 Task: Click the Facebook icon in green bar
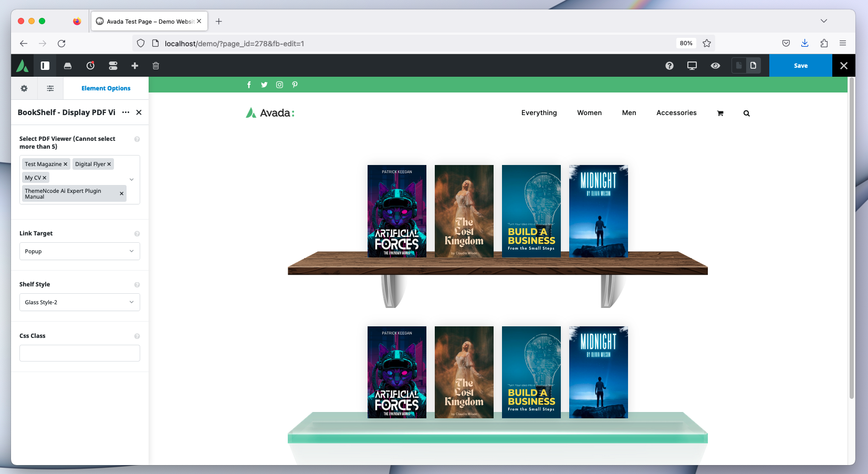click(249, 85)
